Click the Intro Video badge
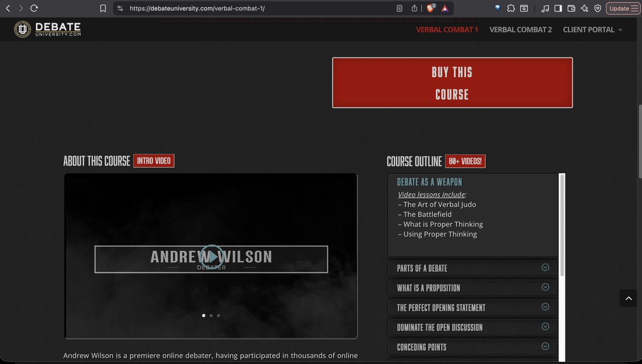 154,161
